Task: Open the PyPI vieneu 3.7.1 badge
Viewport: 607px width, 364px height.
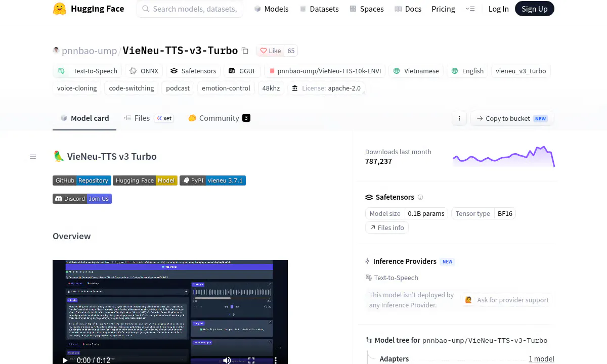Action: pyautogui.click(x=212, y=180)
